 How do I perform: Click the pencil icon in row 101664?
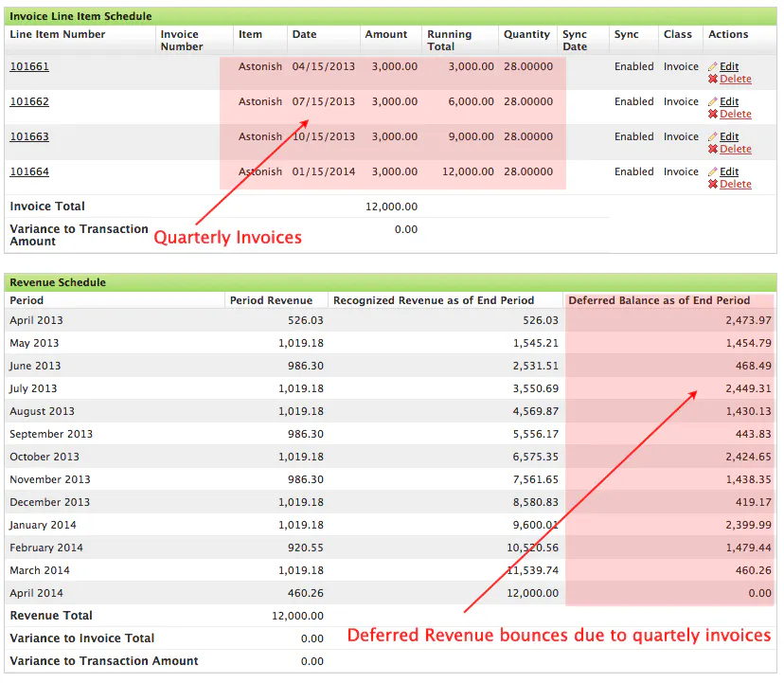[712, 171]
